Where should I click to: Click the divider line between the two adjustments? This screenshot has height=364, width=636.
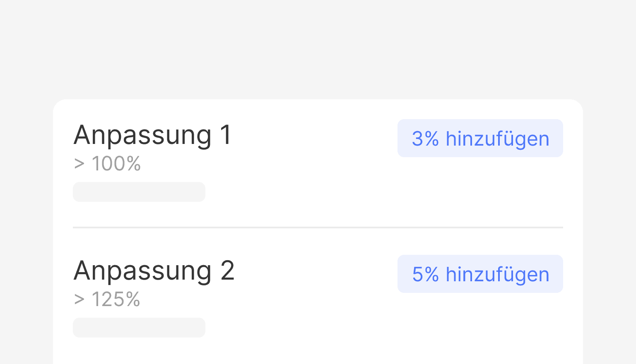(x=318, y=227)
